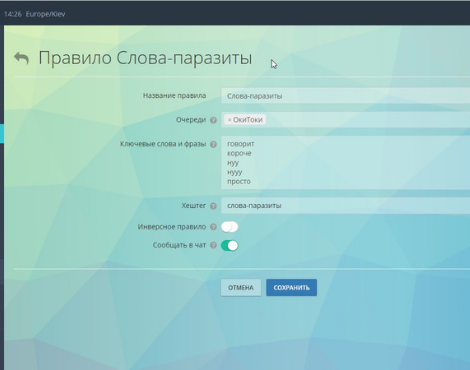This screenshot has height=370, width=470.
Task: Save the rule with СОХРАНИТЬ
Action: coord(291,288)
